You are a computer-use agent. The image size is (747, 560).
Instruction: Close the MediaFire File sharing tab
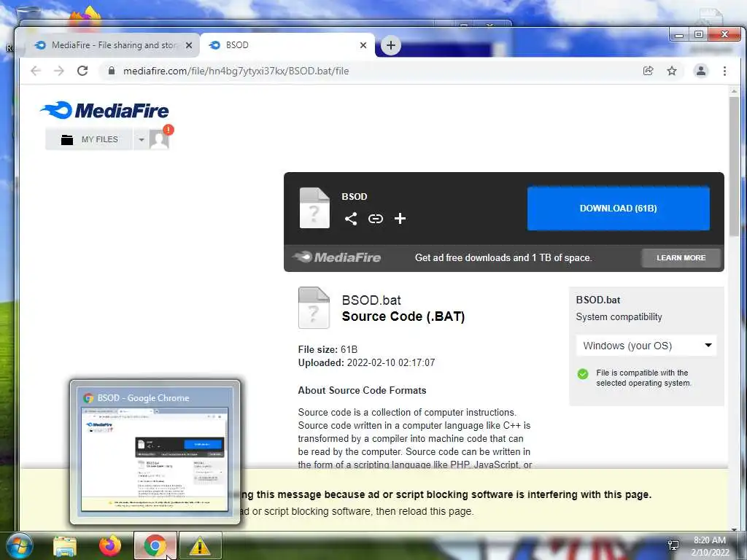pyautogui.click(x=189, y=45)
